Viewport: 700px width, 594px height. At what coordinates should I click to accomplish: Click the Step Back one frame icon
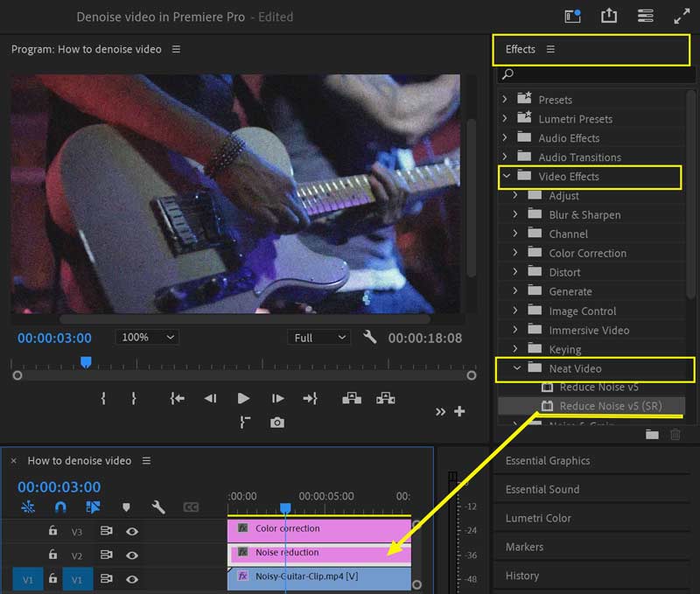210,398
